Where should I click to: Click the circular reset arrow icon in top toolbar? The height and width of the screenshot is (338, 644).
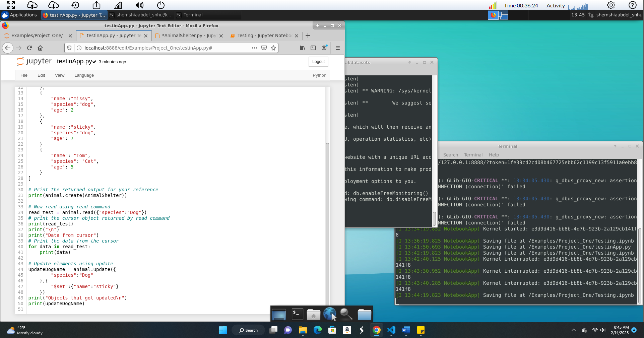(x=75, y=5)
